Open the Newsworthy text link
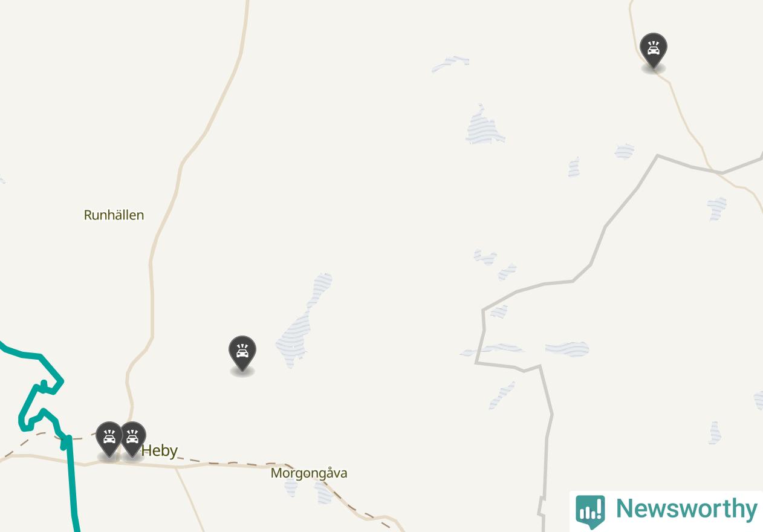The image size is (763, 532). click(686, 509)
